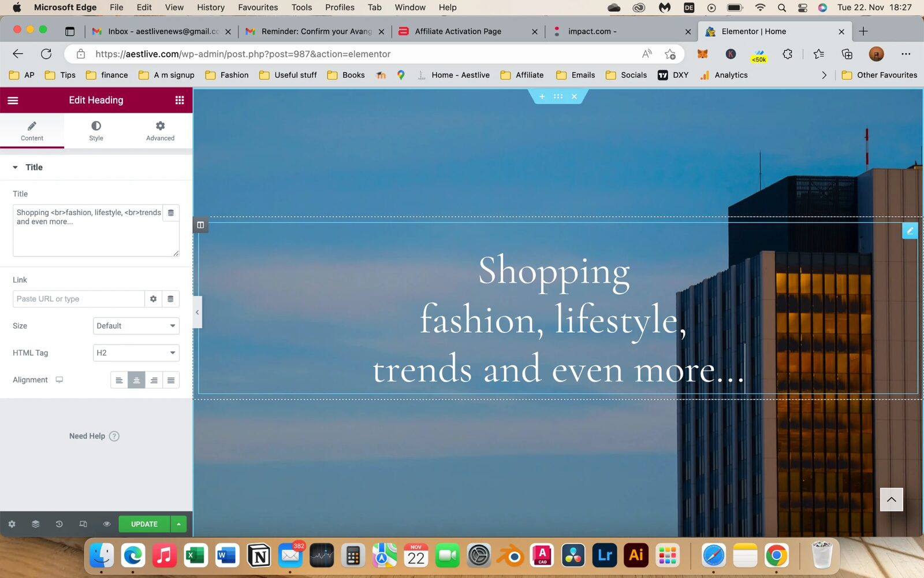This screenshot has width=924, height=578.
Task: Open the Affiliate bookmarks folder
Action: coord(522,75)
